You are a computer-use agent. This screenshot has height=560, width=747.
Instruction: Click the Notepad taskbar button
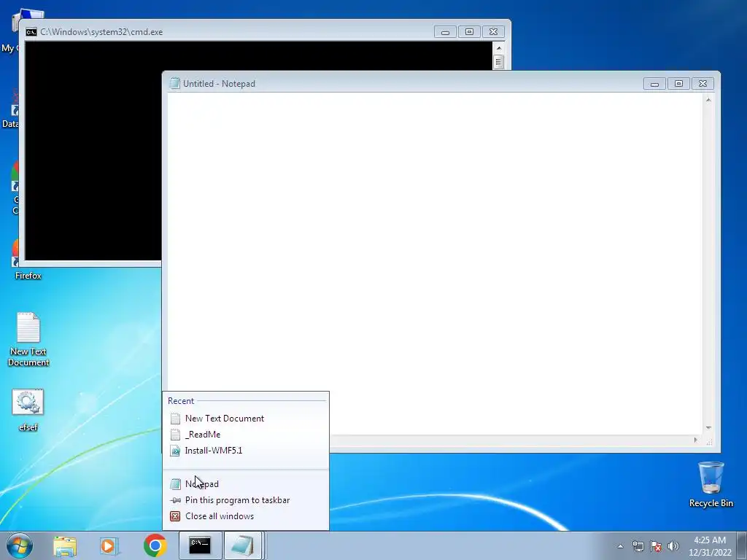243,545
